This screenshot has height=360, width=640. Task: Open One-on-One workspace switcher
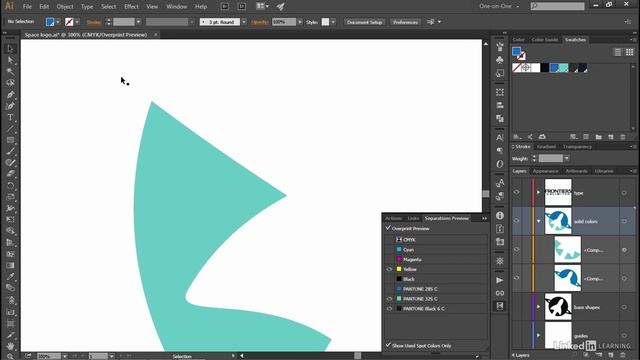[x=499, y=6]
